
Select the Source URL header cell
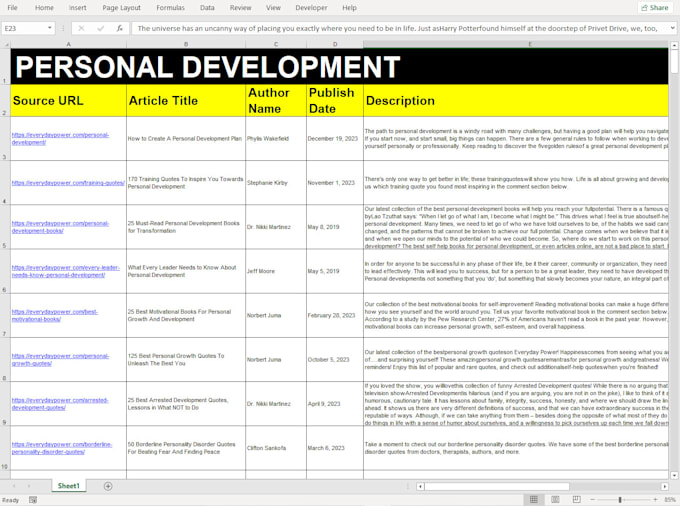[68, 100]
